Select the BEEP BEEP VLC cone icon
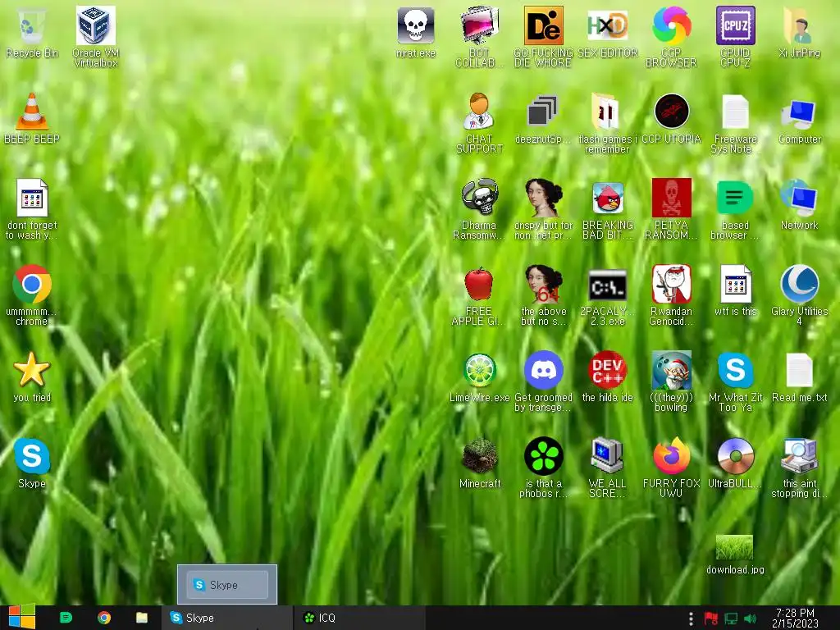 coord(32,112)
